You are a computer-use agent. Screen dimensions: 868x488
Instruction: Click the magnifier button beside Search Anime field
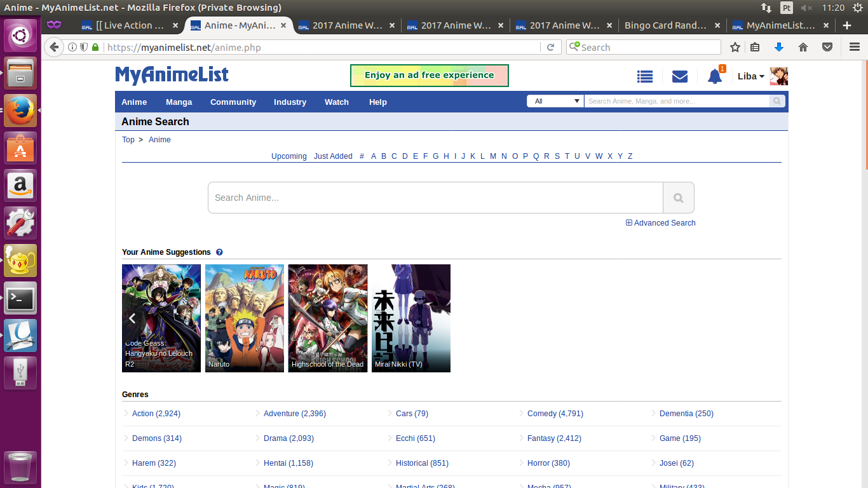[678, 198]
